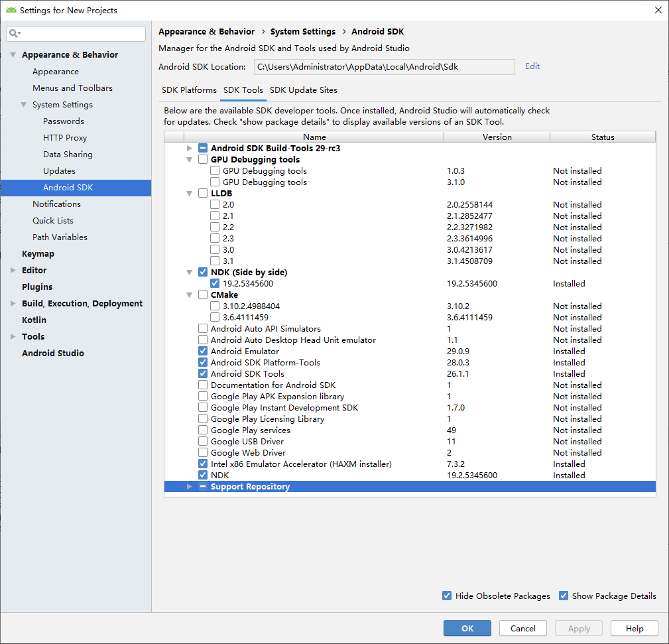
Task: Open the Passwords settings page
Action: (x=64, y=121)
